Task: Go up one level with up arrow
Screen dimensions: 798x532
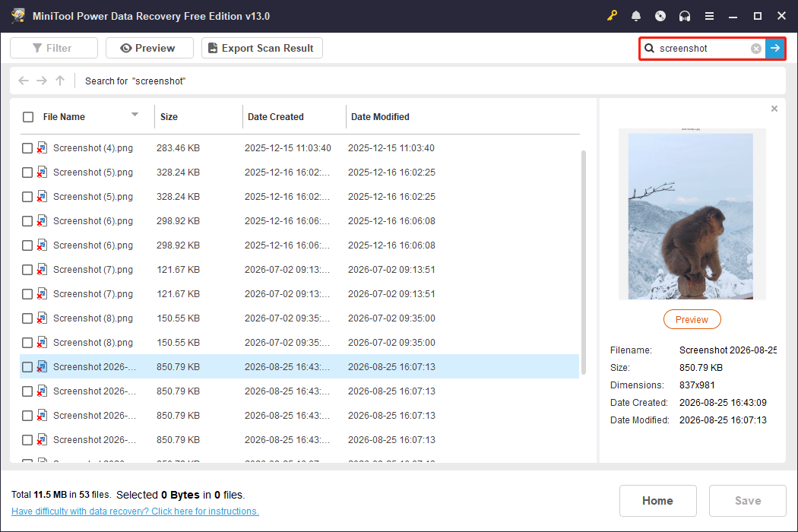Action: pyautogui.click(x=60, y=81)
